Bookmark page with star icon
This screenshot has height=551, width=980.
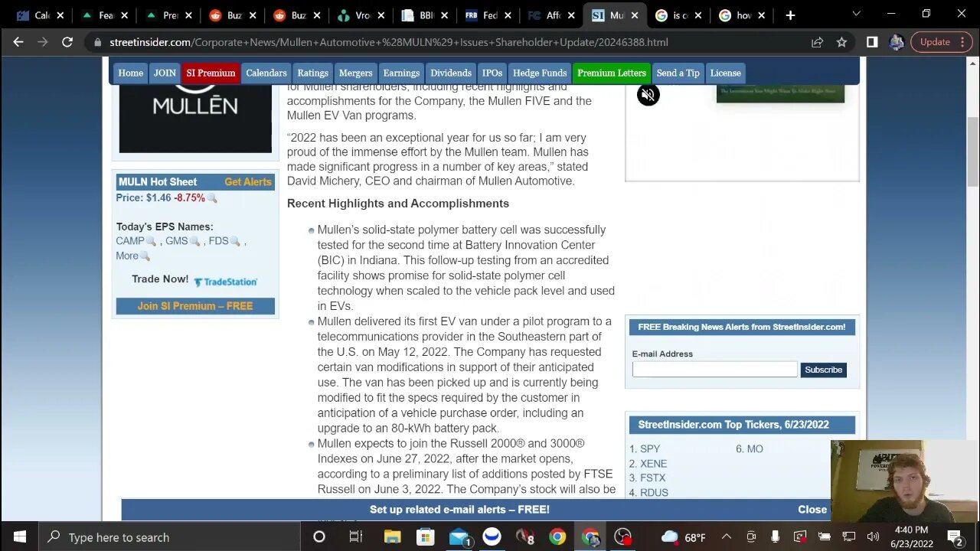point(841,42)
